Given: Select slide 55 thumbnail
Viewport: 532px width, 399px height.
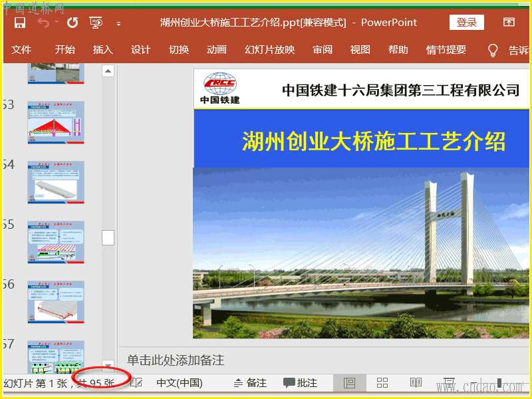Looking at the screenshot, I should pos(56,242).
